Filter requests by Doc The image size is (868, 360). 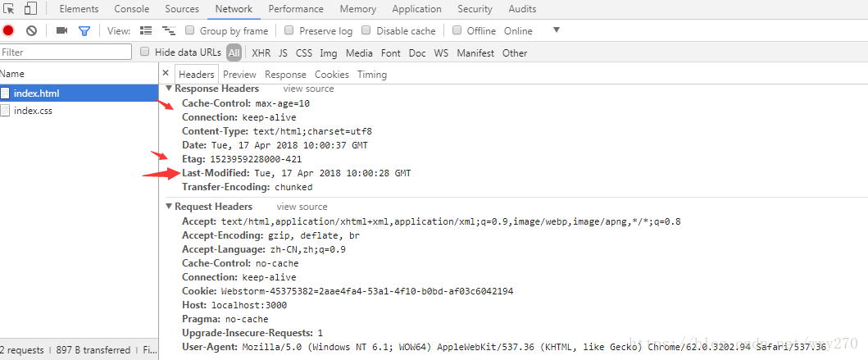click(x=417, y=53)
